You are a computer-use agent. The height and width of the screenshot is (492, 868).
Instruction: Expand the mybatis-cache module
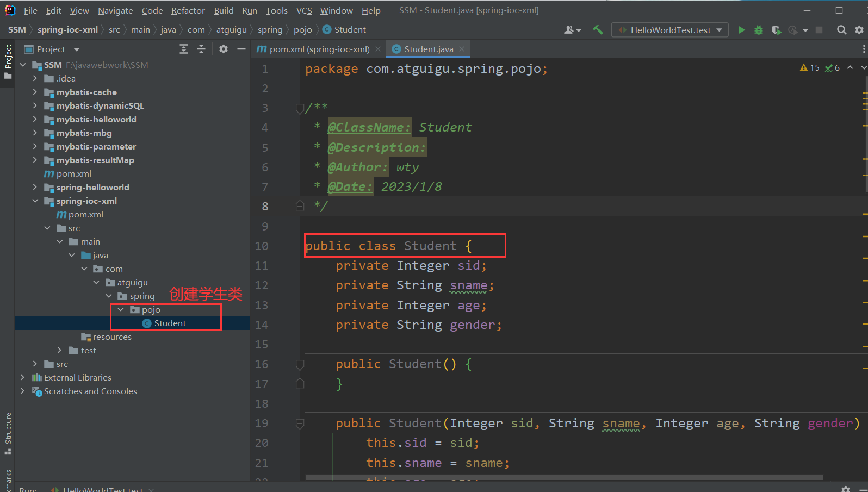35,92
